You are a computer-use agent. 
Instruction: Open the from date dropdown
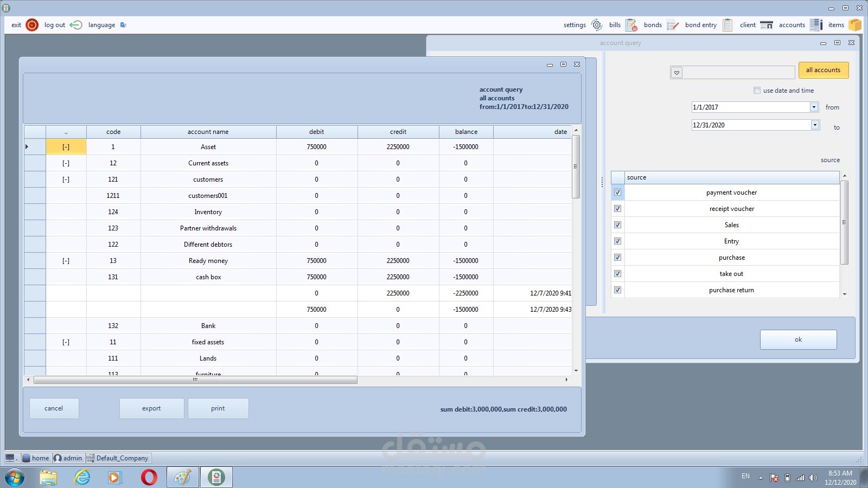814,107
